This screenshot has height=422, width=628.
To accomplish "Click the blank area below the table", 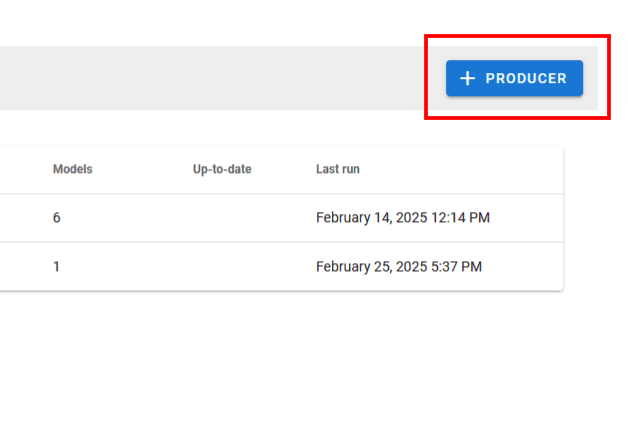I will click(280, 350).
